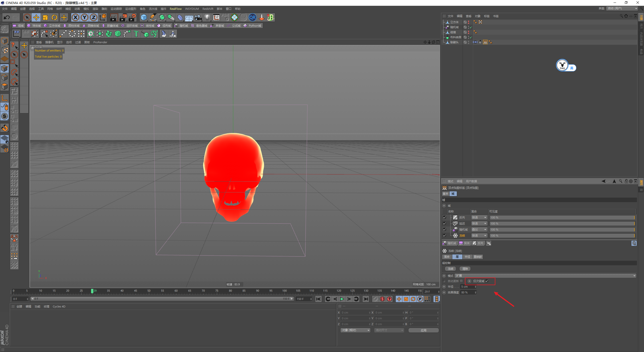This screenshot has width=644, height=352.
Task: Click the MoText T icon
Action: pos(136,34)
